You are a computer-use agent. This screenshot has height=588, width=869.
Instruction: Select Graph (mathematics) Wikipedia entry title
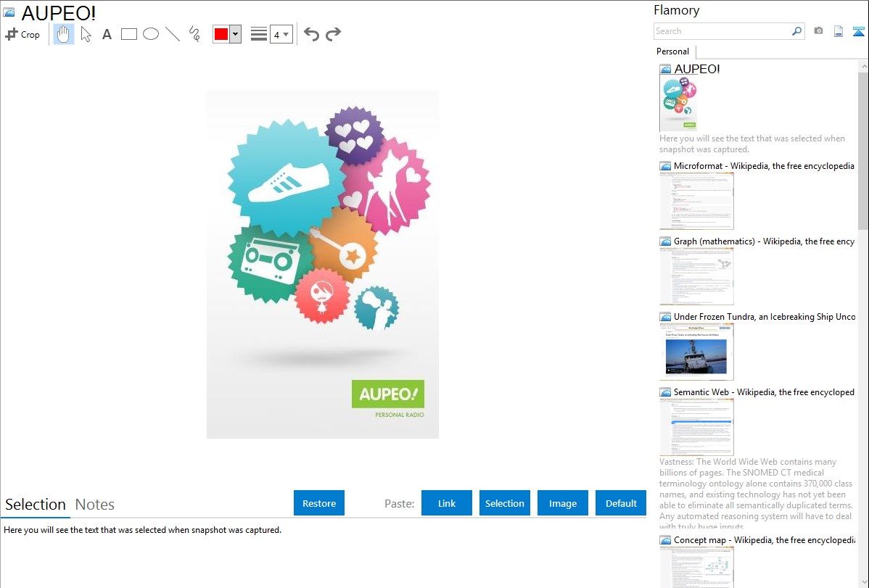tap(764, 241)
